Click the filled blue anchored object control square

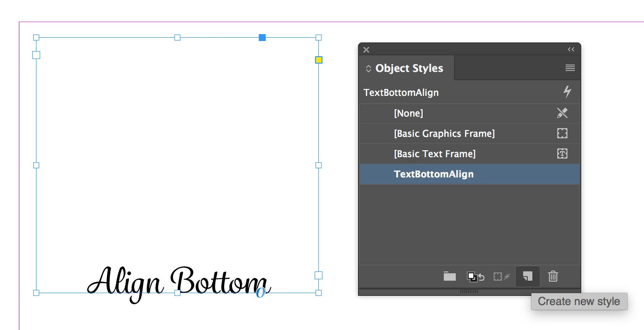262,37
